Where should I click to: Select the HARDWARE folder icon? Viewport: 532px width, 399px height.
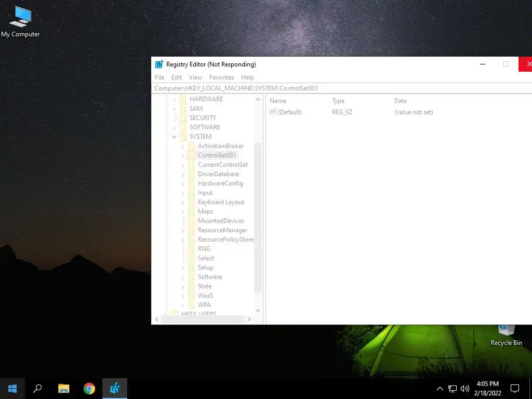[x=183, y=99]
